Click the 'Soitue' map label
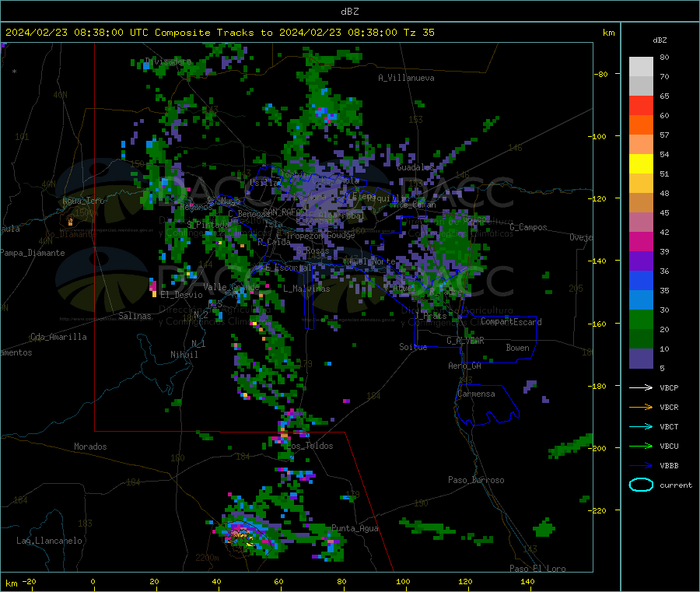The height and width of the screenshot is (592, 700). (413, 347)
